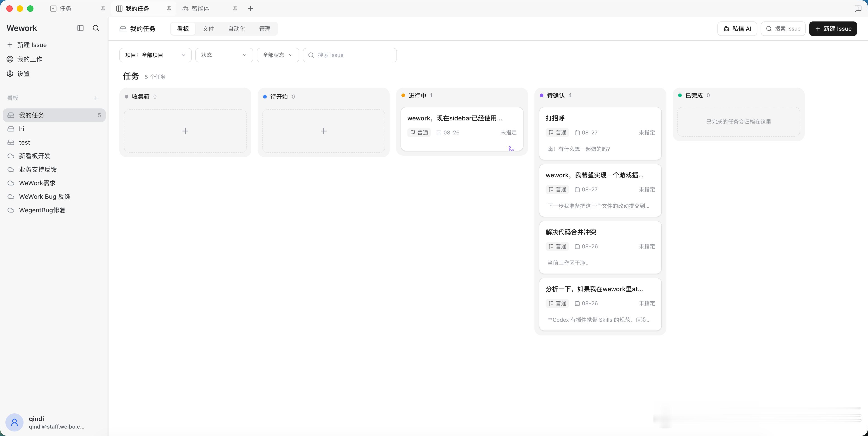Focus the filter bar 搜索 Issue field
The image size is (868, 436).
(x=350, y=55)
